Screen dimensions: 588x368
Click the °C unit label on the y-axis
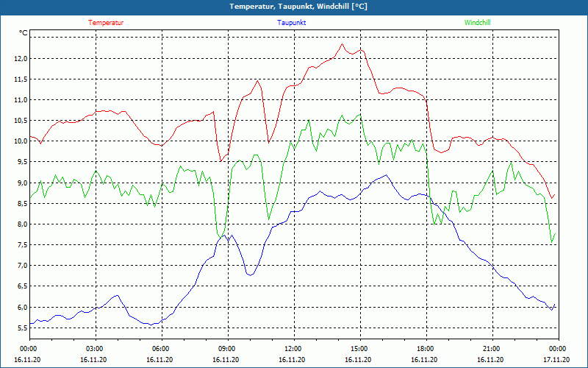click(24, 33)
